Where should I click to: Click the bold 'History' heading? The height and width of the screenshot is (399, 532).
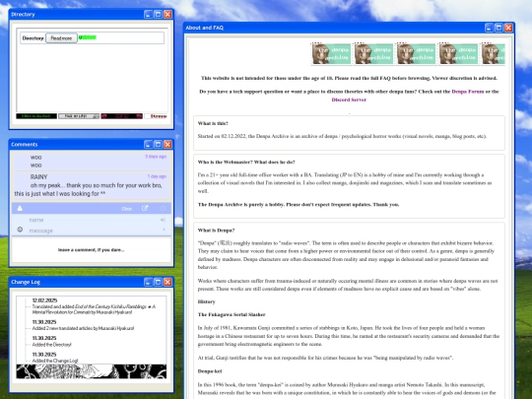pyautogui.click(x=206, y=302)
